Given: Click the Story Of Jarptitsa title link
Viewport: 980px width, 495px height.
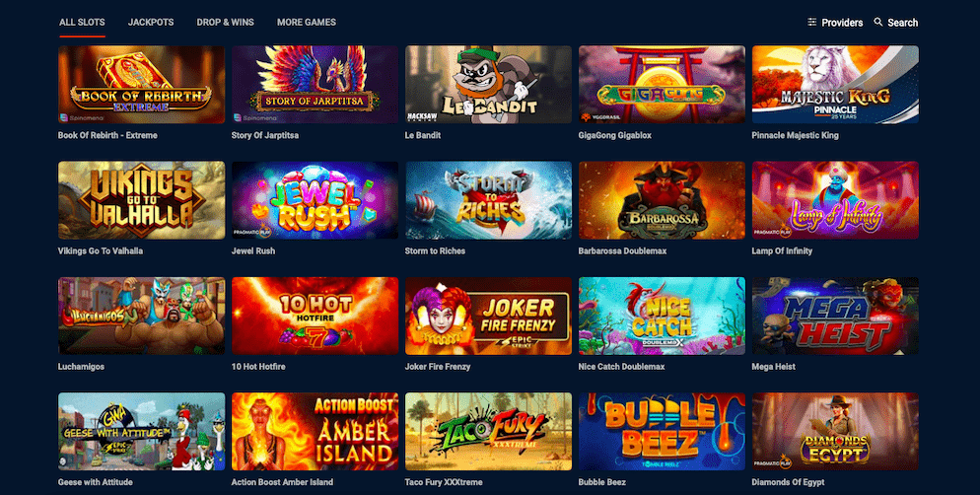Looking at the screenshot, I should pos(265,135).
